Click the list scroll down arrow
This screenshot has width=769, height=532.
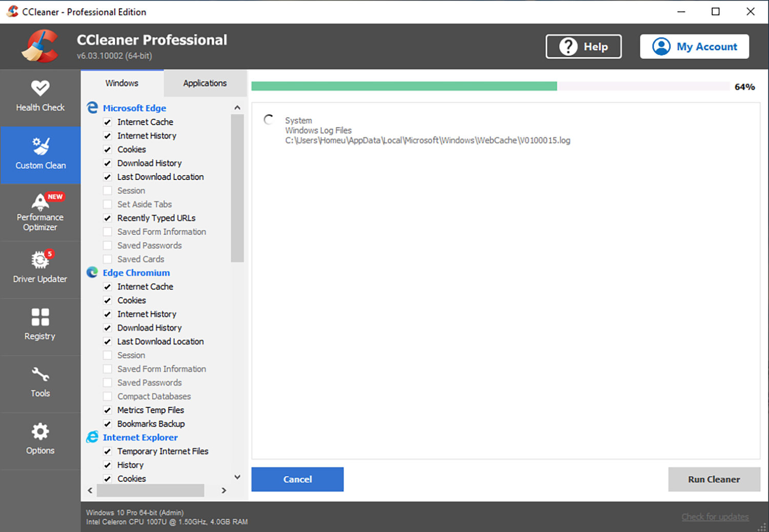click(237, 477)
